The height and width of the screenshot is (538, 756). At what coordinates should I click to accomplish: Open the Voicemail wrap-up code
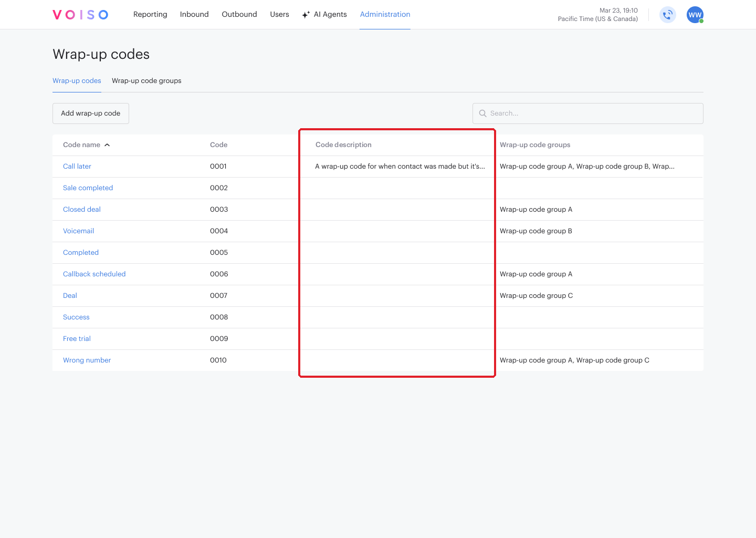[78, 231]
